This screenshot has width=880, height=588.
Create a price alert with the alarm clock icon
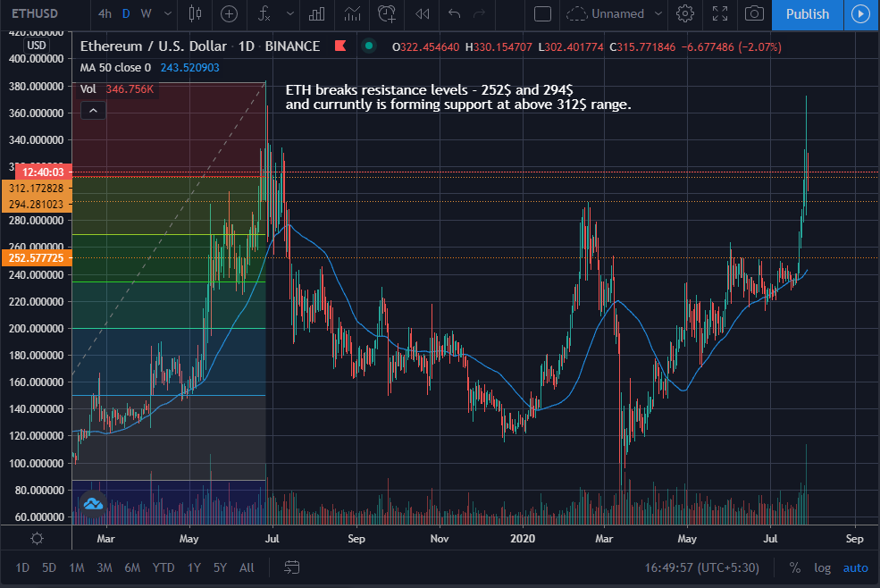pyautogui.click(x=386, y=13)
